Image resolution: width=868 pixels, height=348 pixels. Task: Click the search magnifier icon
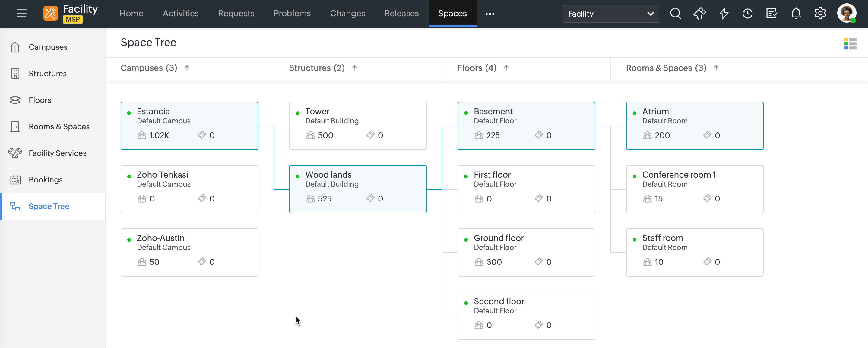click(675, 14)
